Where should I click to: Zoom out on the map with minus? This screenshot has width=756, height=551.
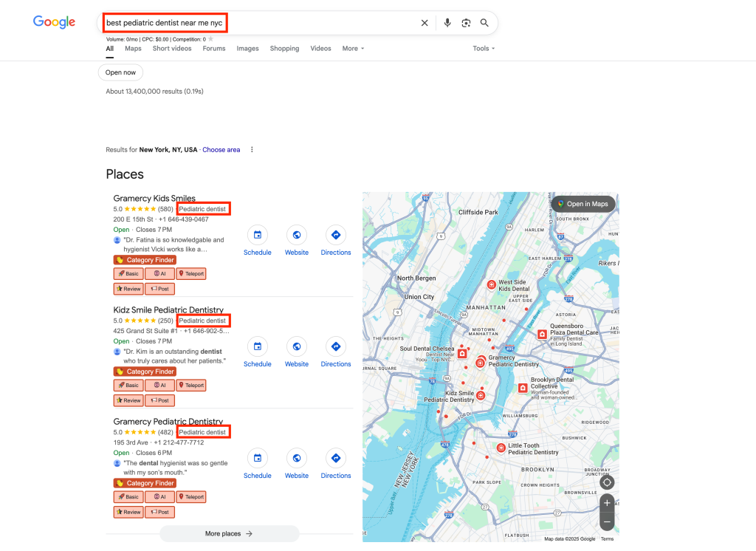[607, 521]
